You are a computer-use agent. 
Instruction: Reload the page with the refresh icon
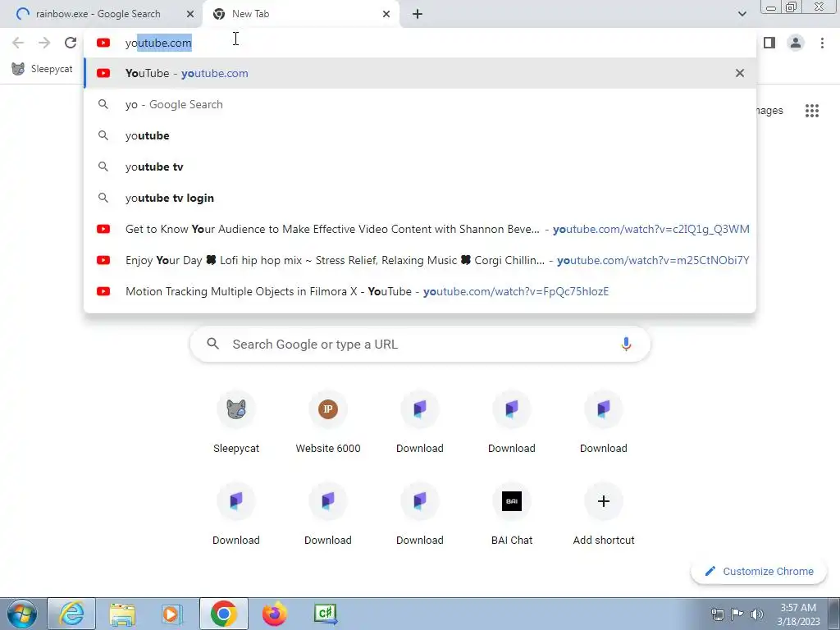tap(71, 43)
